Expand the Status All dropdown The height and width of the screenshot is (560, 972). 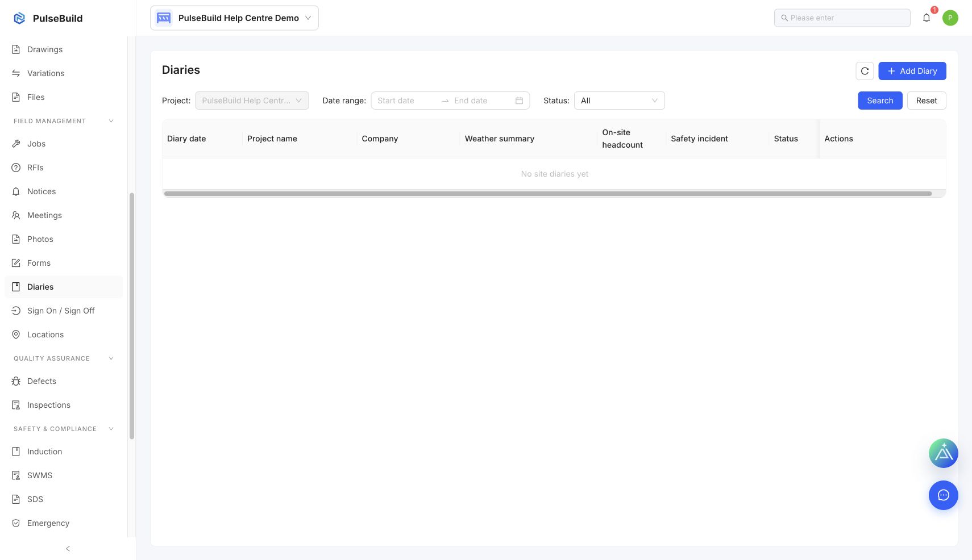click(x=619, y=101)
